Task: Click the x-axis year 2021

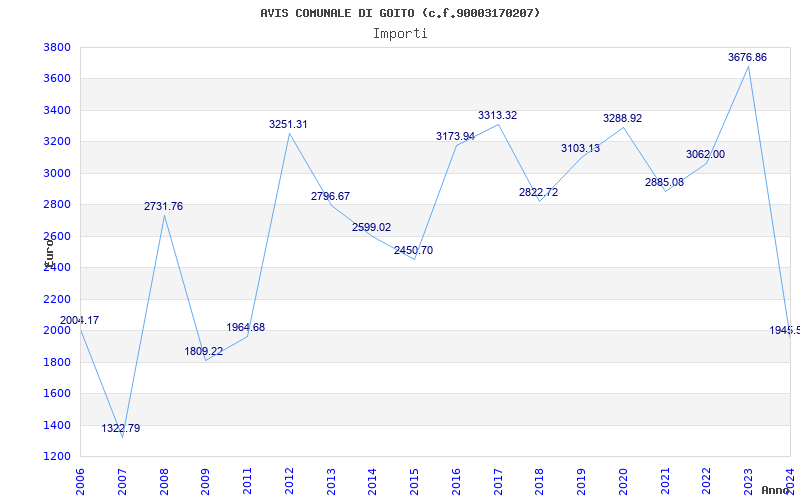Action: click(x=665, y=482)
